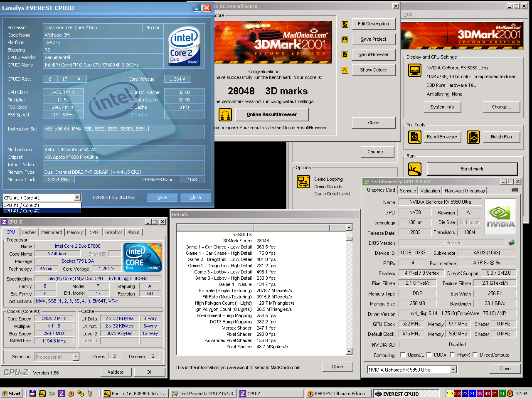The height and width of the screenshot is (399, 532).
Task: Enable the DirectCompute checkbox in GPU-Z
Action: point(475,355)
